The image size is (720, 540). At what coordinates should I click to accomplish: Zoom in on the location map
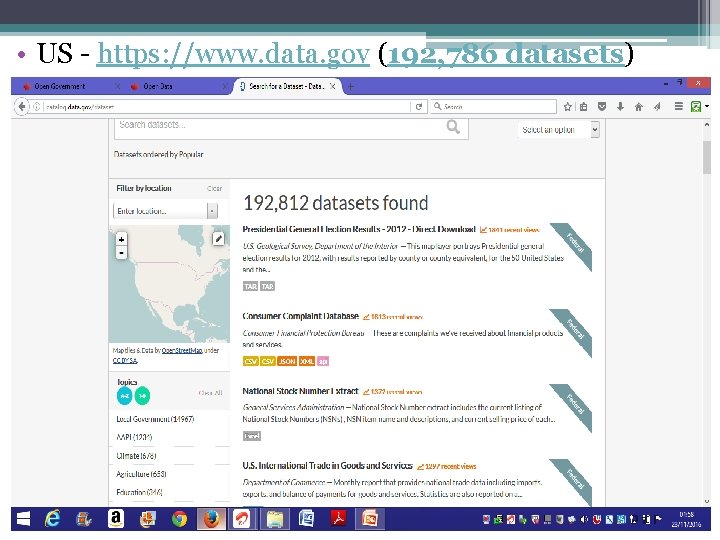(121, 239)
